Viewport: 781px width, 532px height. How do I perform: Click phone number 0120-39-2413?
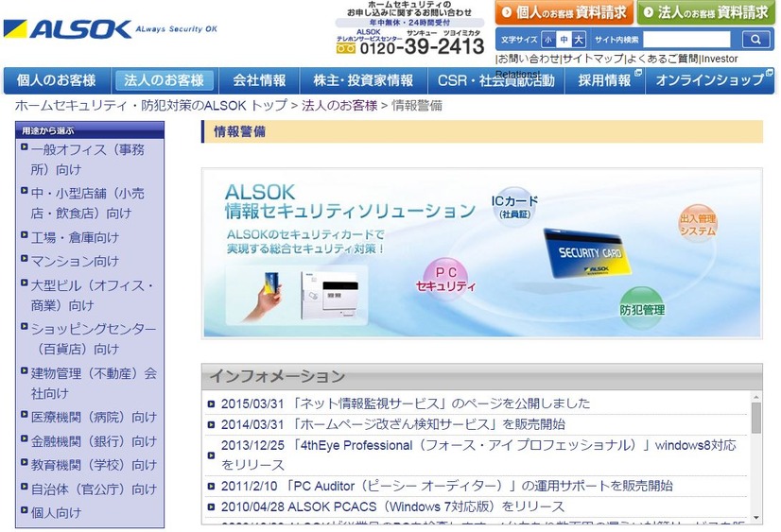point(422,47)
